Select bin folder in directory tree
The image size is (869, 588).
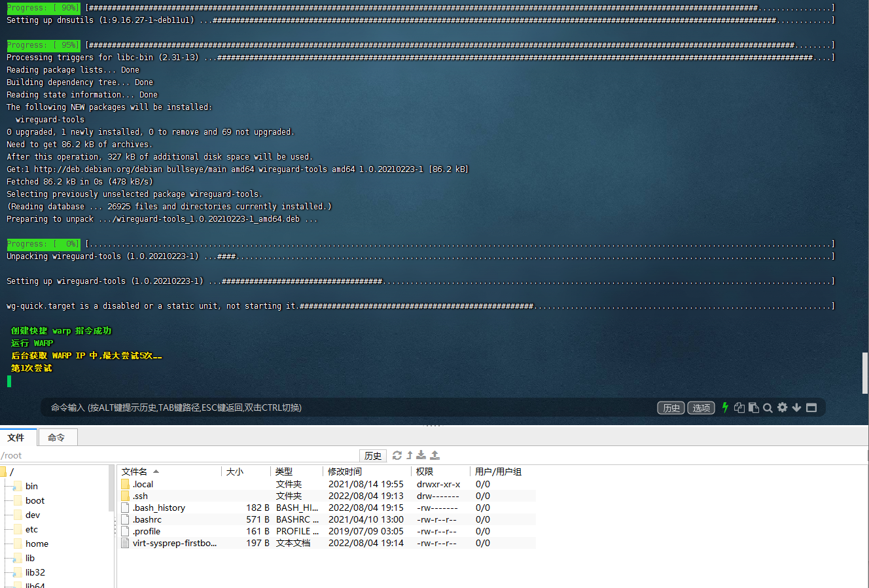tap(31, 486)
